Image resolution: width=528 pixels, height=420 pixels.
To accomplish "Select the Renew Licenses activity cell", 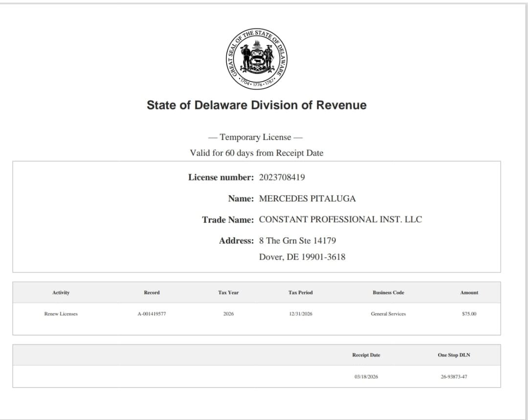I will tap(61, 314).
